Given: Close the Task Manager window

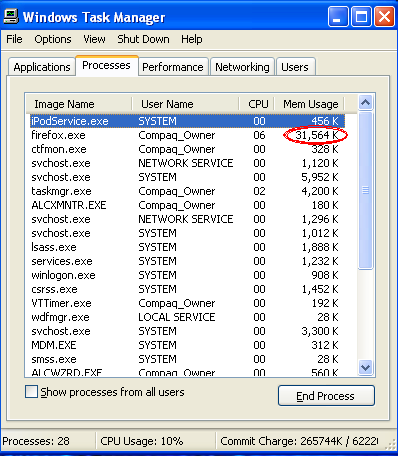Looking at the screenshot, I should coord(384,17).
